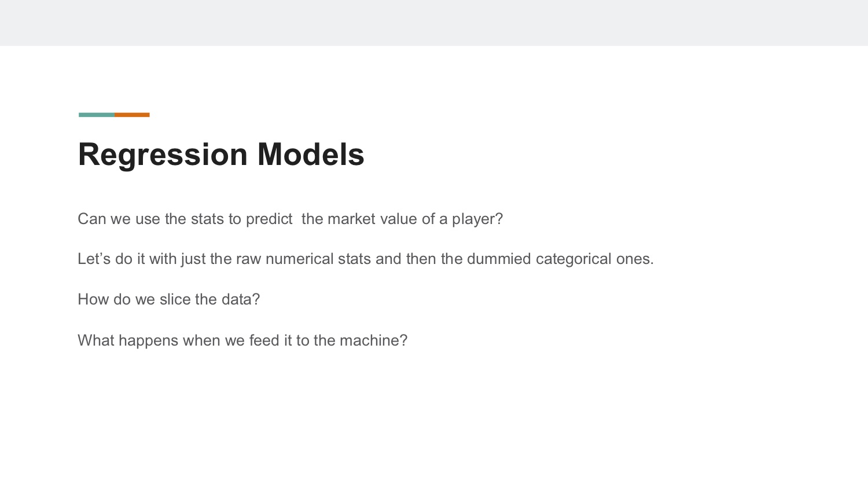Click the "What happens when we feed" line

coord(242,340)
